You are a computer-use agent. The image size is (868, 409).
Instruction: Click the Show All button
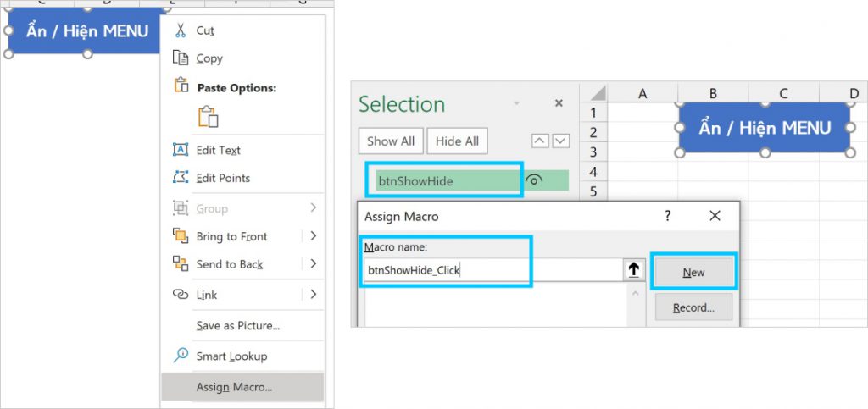click(390, 141)
